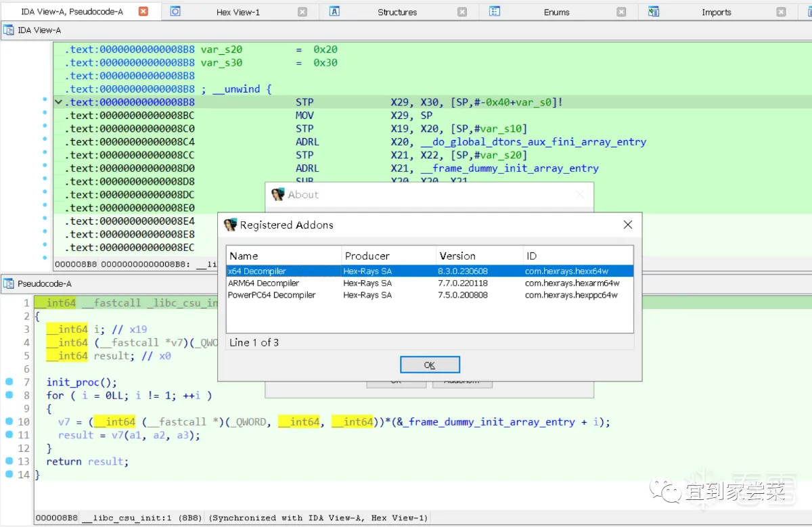812x527 pixels.
Task: Close the IDA View-A, Pseudocode-A tab
Action: (143, 12)
